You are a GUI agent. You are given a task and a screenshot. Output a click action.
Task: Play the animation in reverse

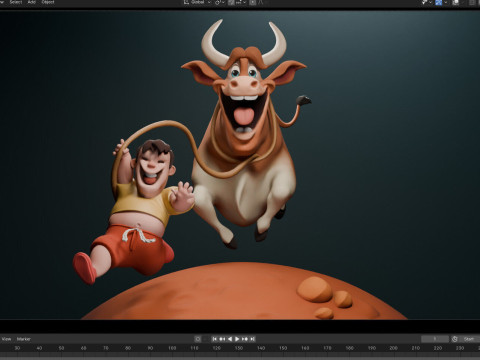coord(230,339)
